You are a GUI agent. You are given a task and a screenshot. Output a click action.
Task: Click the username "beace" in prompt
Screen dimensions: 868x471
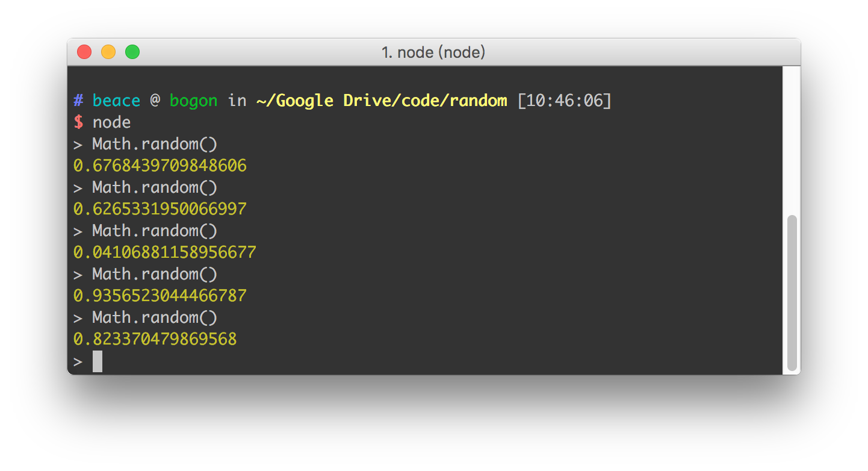pyautogui.click(x=117, y=101)
